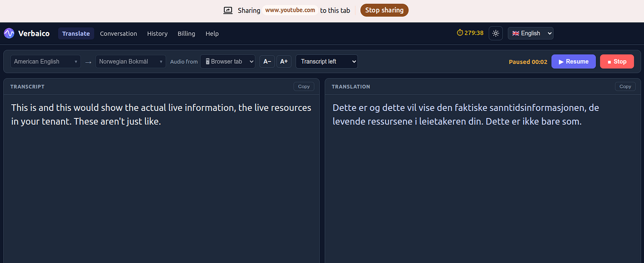The height and width of the screenshot is (263, 644).
Task: Open the Browser tab audio source dropdown
Action: point(228,61)
